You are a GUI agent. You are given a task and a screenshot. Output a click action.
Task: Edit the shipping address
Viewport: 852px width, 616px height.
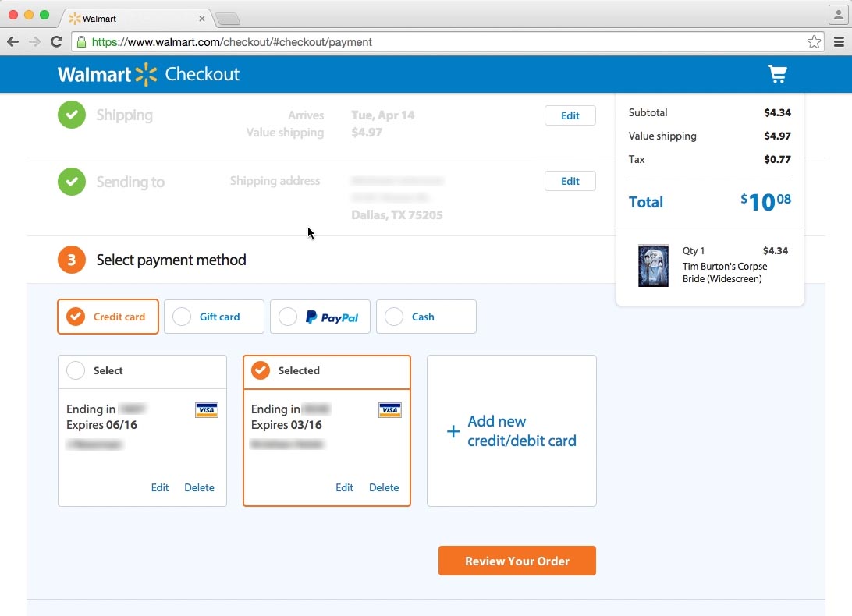(570, 181)
